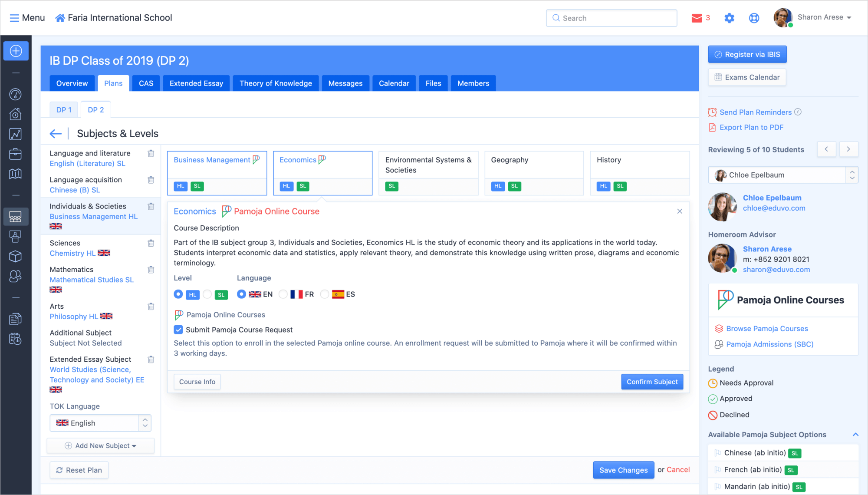Screen dimensions: 868x495
Task: Open the TOK Language English dropdown
Action: tap(100, 423)
